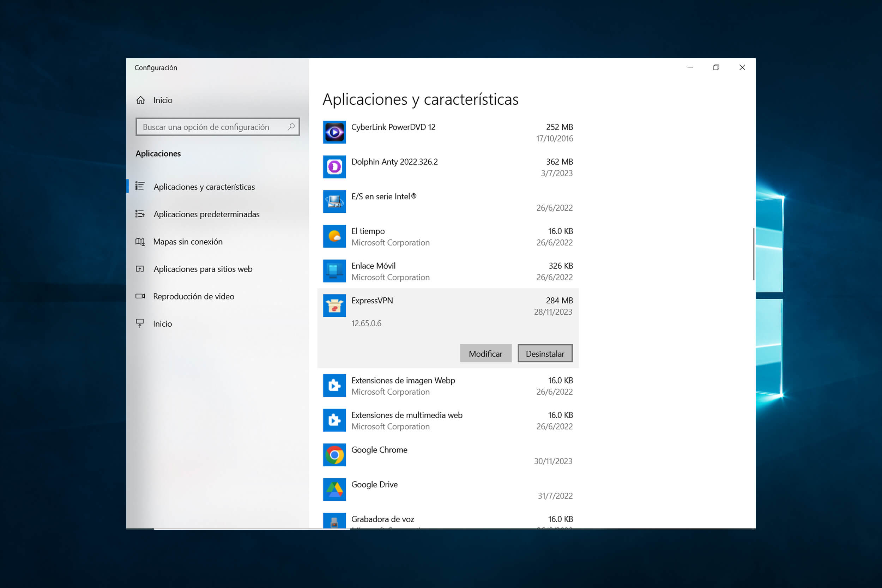Click the startup icon beside the bottom Inicio
The height and width of the screenshot is (588, 882).
[140, 323]
